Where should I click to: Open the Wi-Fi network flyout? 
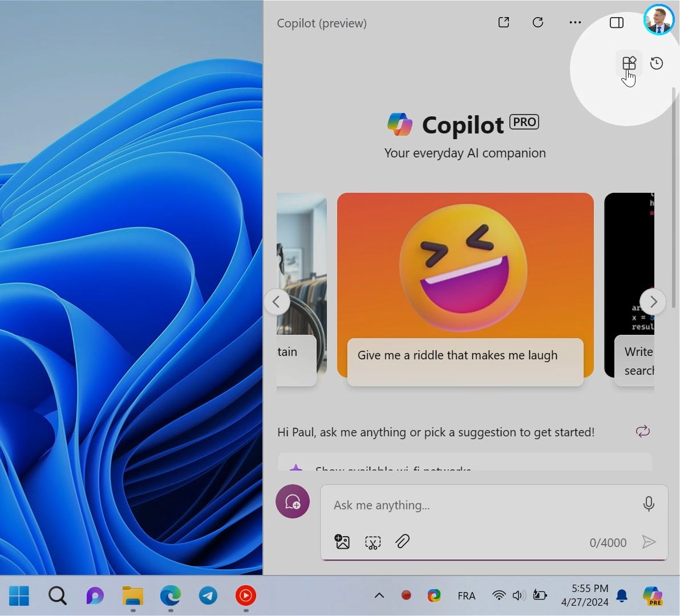point(499,595)
